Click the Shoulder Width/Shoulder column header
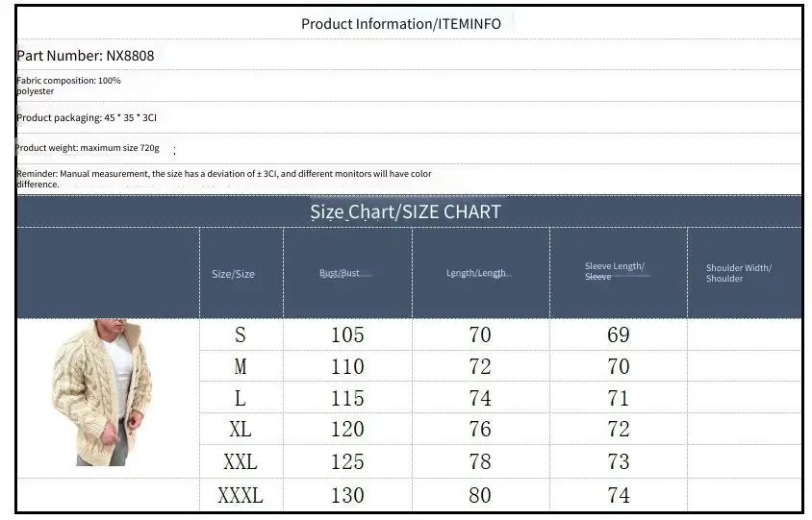Image resolution: width=812 pixels, height=520 pixels. click(x=739, y=273)
